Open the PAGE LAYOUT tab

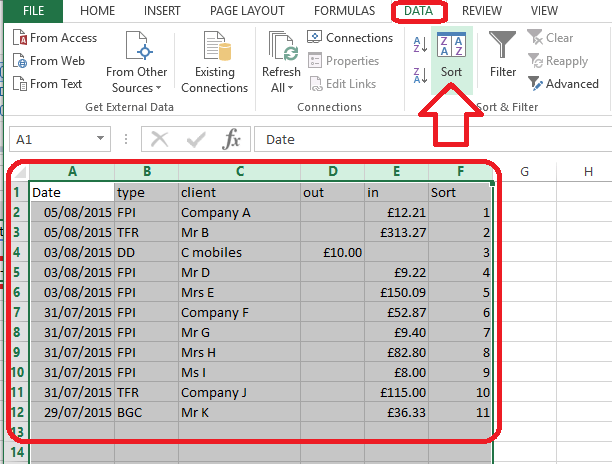coord(249,10)
